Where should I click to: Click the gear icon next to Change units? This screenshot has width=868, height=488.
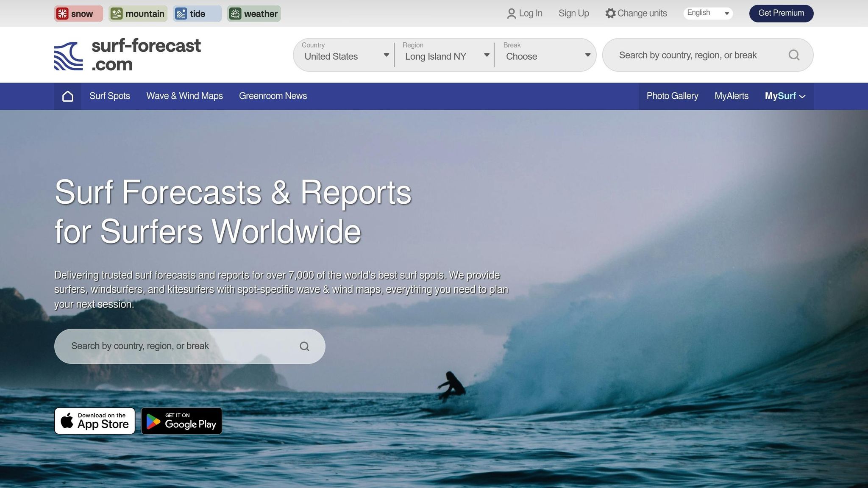(x=610, y=13)
